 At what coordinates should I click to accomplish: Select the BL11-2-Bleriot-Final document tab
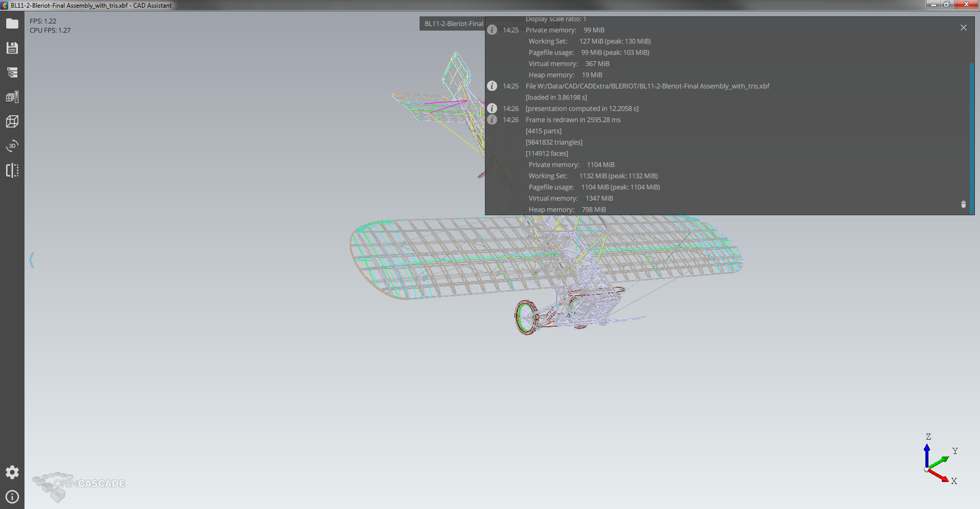[x=453, y=24]
